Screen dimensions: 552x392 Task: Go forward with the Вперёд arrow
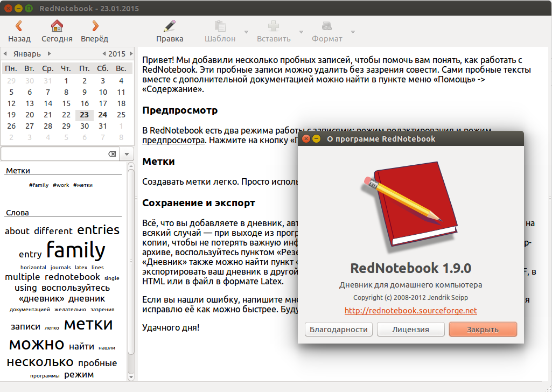pos(94,31)
